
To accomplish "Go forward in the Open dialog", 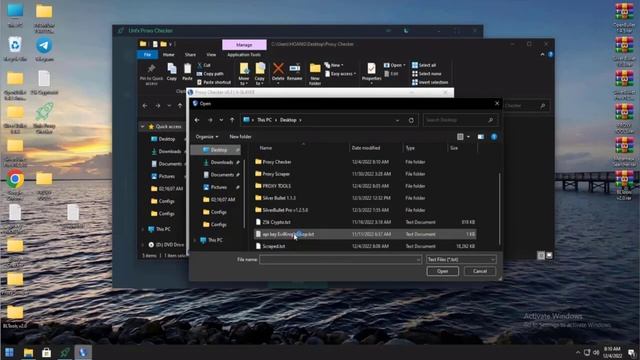I will pyautogui.click(x=210, y=120).
